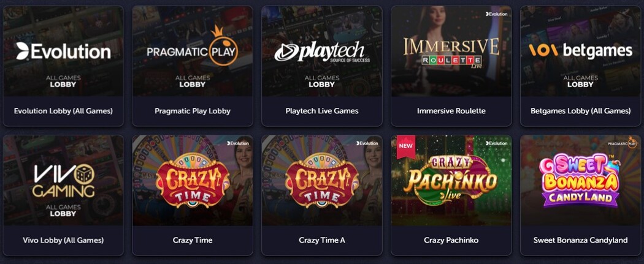
Task: Open the Sweet Bonanza Candyland image
Action: [581, 180]
